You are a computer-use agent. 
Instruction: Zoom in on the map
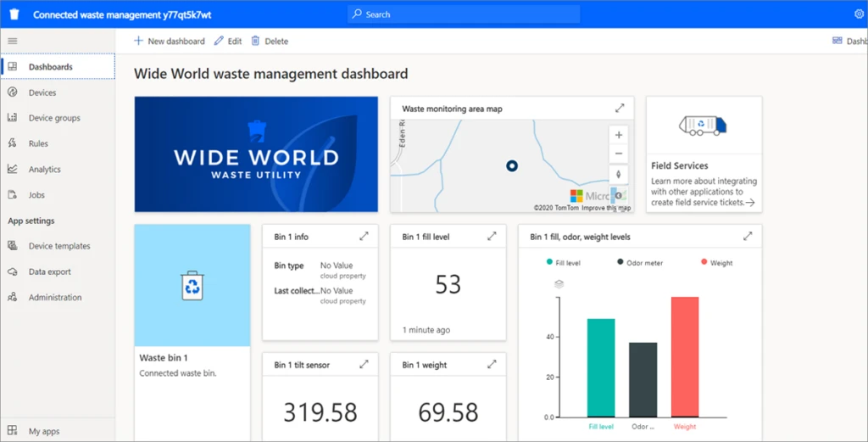(618, 135)
